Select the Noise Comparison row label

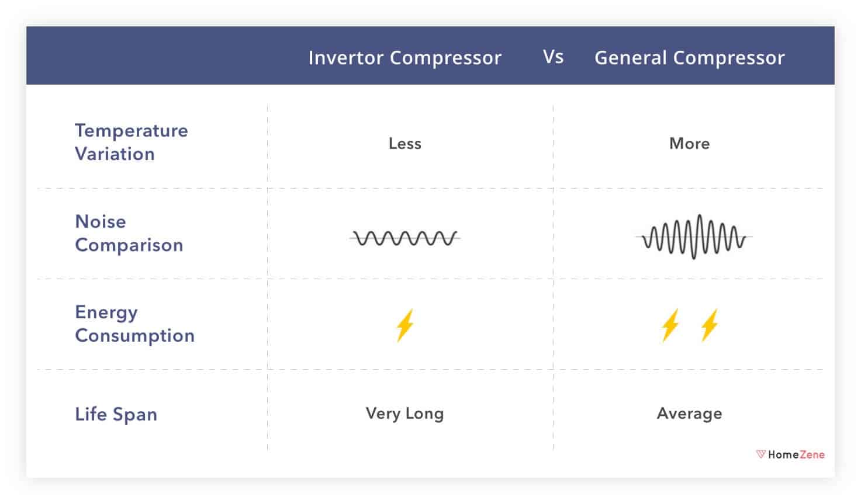click(129, 233)
